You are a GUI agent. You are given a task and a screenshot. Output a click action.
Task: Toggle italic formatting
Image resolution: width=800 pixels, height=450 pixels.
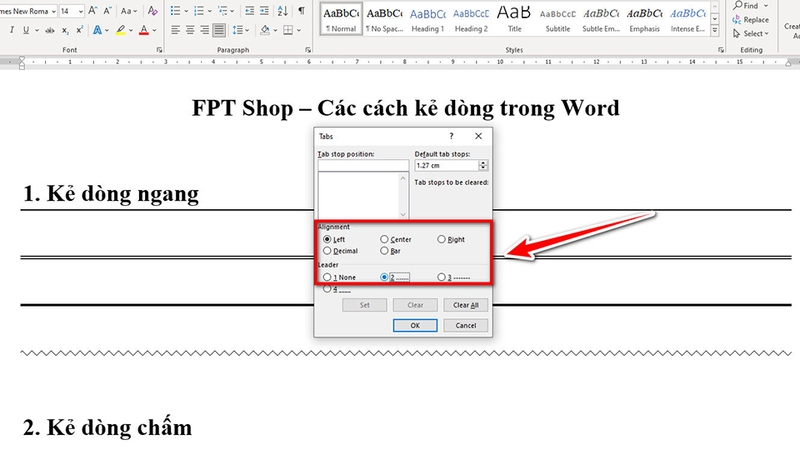point(12,31)
